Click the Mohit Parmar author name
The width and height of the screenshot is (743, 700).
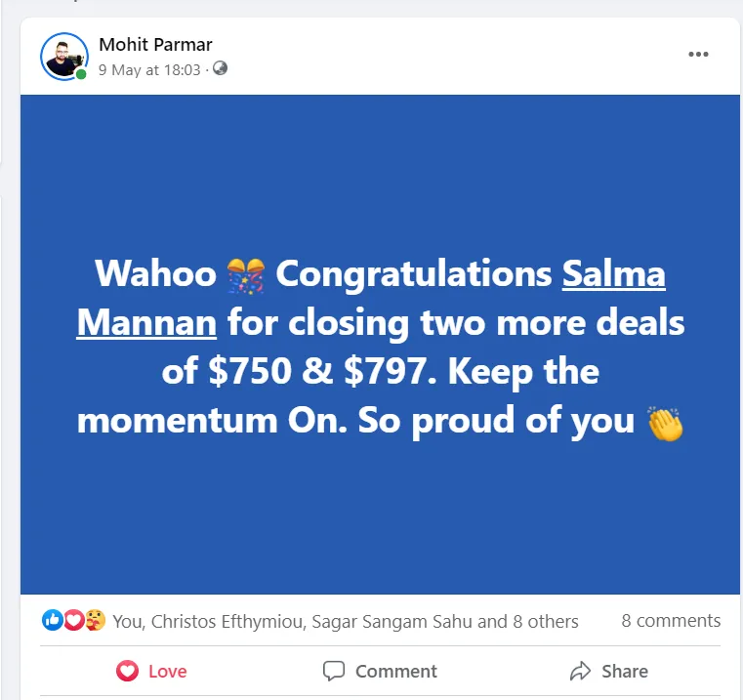point(155,44)
